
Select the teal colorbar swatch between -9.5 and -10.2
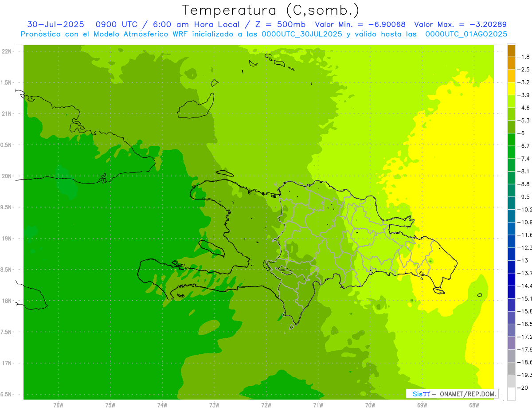511,203
